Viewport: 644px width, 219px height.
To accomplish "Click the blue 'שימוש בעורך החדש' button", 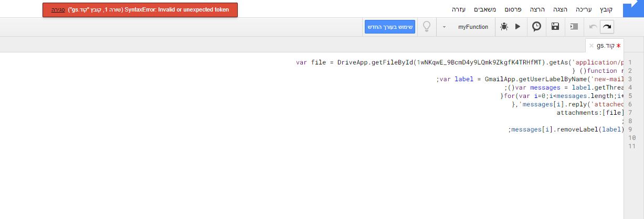I will click(x=390, y=27).
